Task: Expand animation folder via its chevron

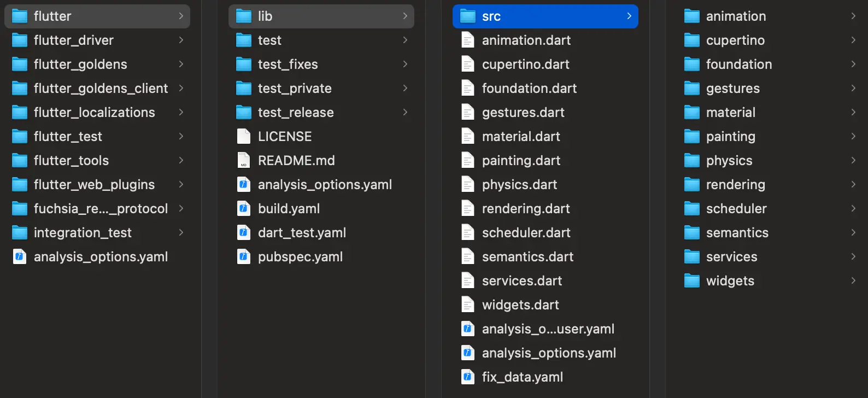Action: [853, 16]
